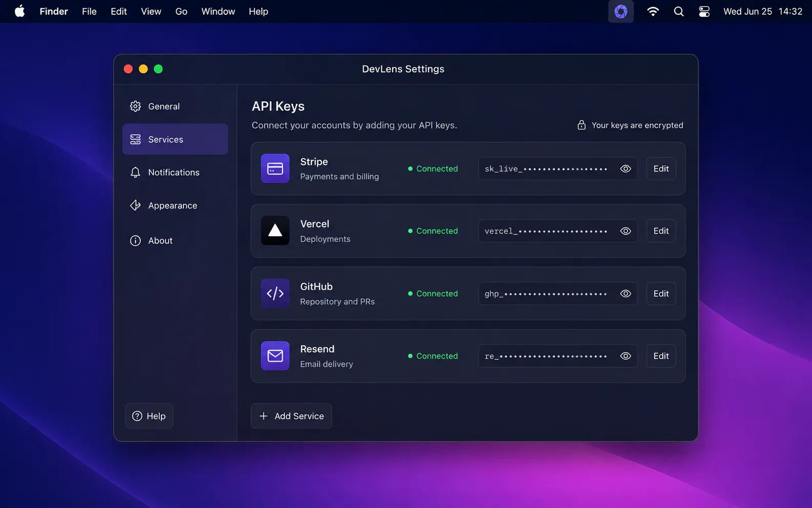The height and width of the screenshot is (508, 812).
Task: Open the General settings section
Action: tap(175, 106)
